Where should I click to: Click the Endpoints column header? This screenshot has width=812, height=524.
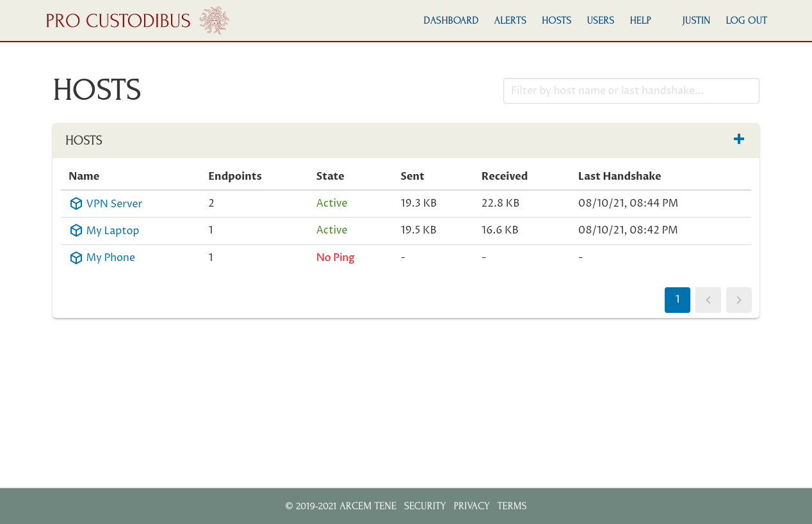pos(235,176)
